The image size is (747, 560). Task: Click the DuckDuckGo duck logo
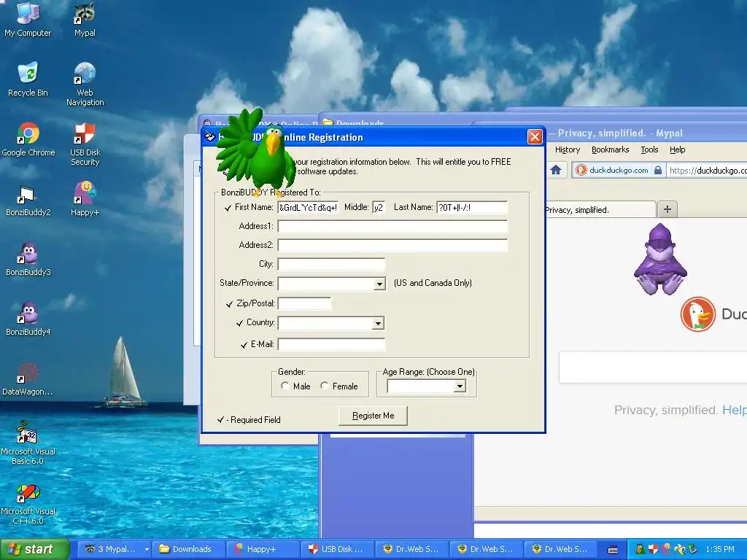pyautogui.click(x=698, y=314)
